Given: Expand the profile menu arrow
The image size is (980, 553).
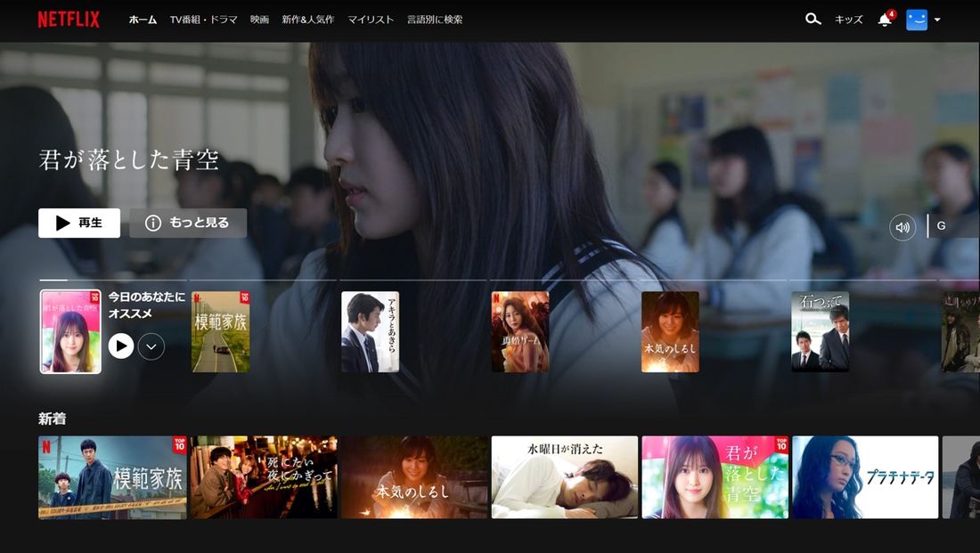Looking at the screenshot, I should 937,20.
